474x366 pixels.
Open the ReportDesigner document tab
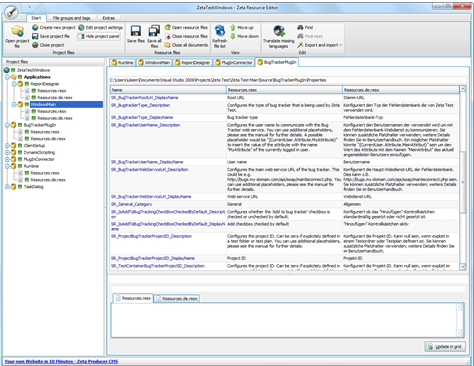point(193,62)
